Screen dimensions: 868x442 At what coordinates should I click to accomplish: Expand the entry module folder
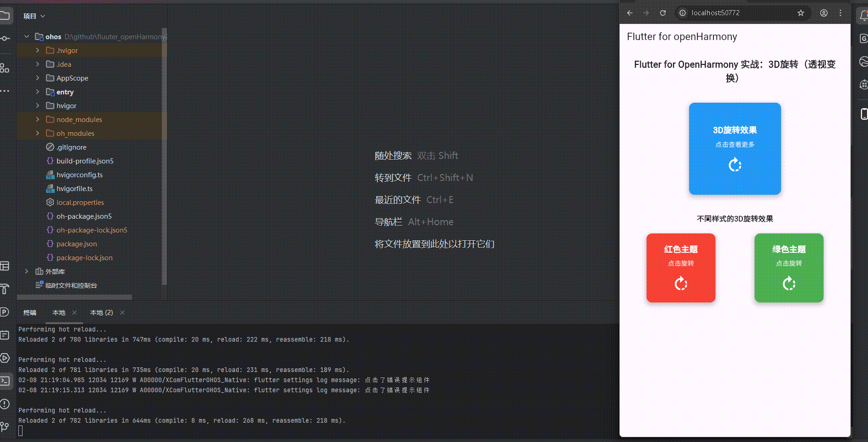click(x=38, y=92)
